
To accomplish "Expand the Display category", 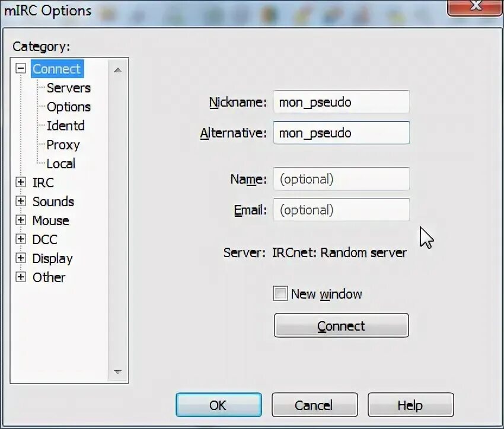I will point(21,258).
